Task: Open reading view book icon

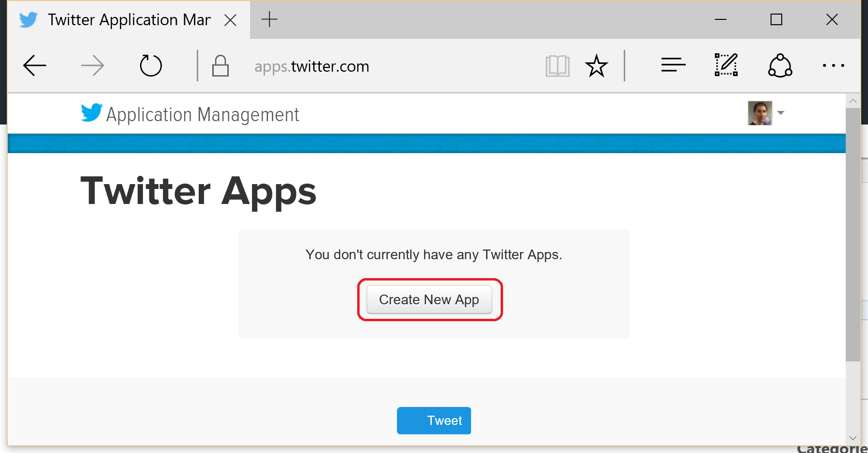Action: coord(557,66)
